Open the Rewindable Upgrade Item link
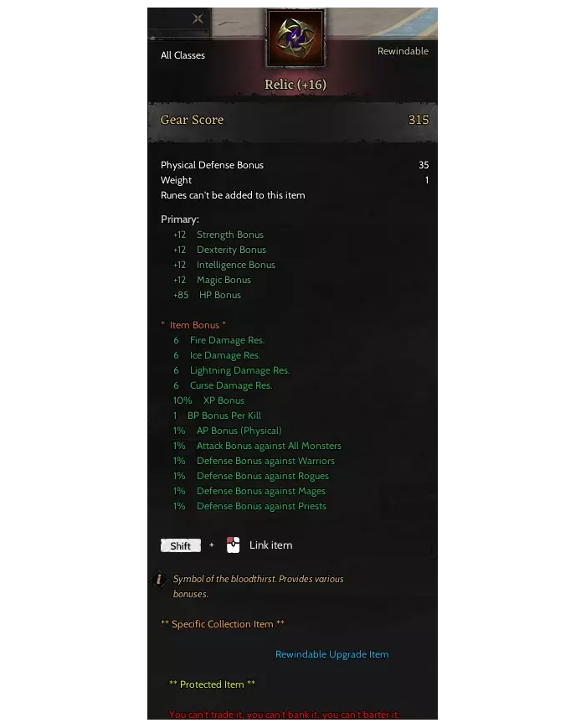This screenshot has height=728, width=586. tap(332, 654)
